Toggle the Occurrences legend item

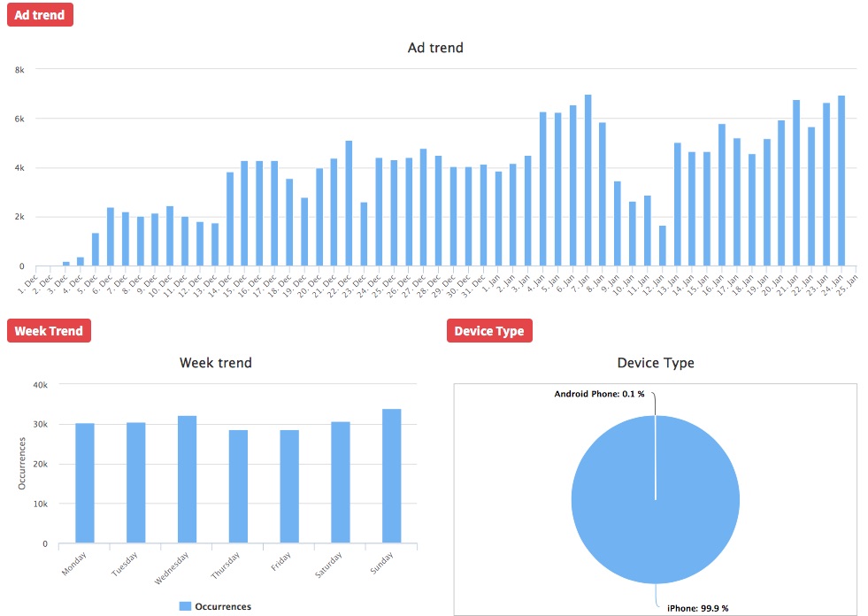tap(222, 606)
